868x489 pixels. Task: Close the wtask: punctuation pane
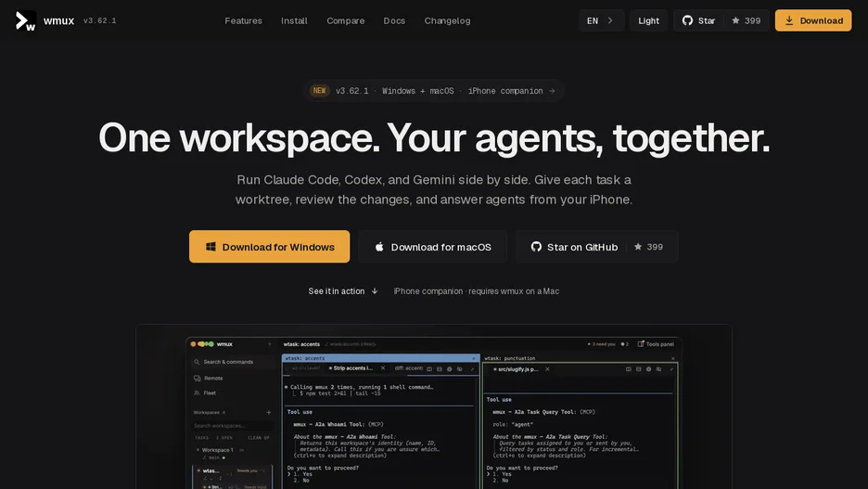click(672, 358)
